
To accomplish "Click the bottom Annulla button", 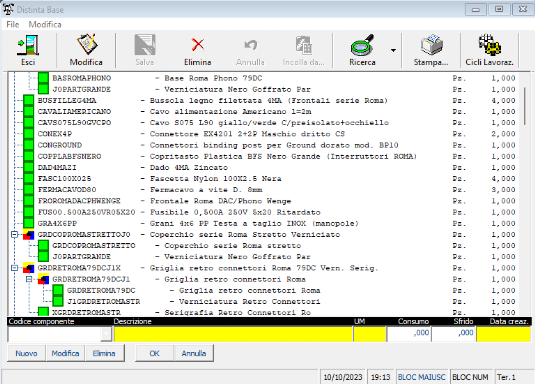I will coord(194,353).
